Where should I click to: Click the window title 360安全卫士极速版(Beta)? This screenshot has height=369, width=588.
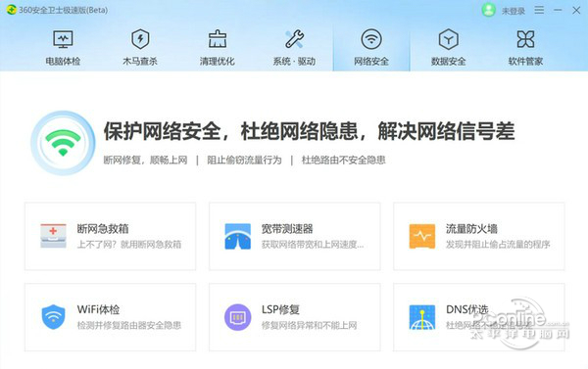64,10
